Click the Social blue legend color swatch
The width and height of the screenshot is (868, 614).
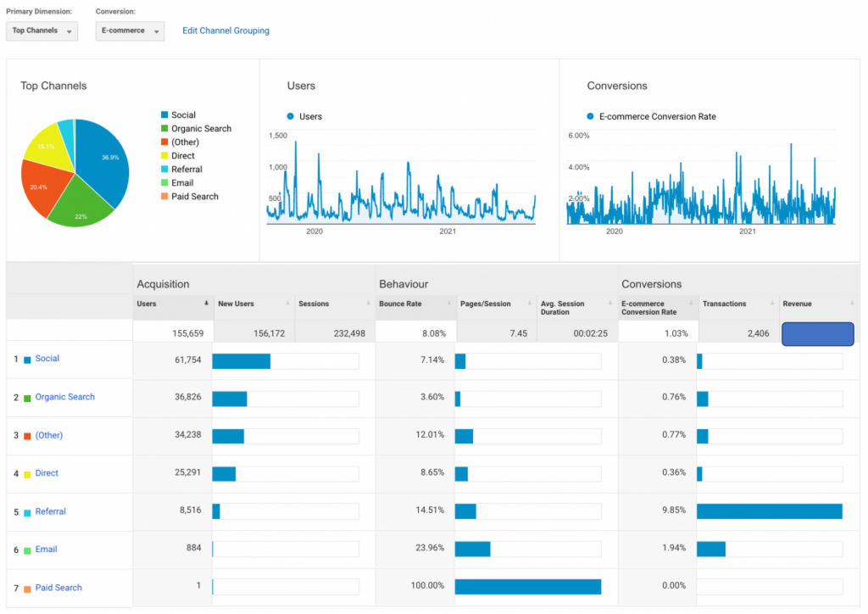point(164,115)
